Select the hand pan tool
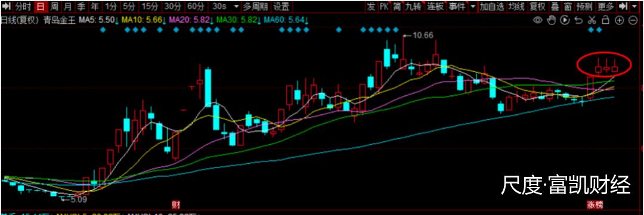644x215 pixels. point(551,20)
